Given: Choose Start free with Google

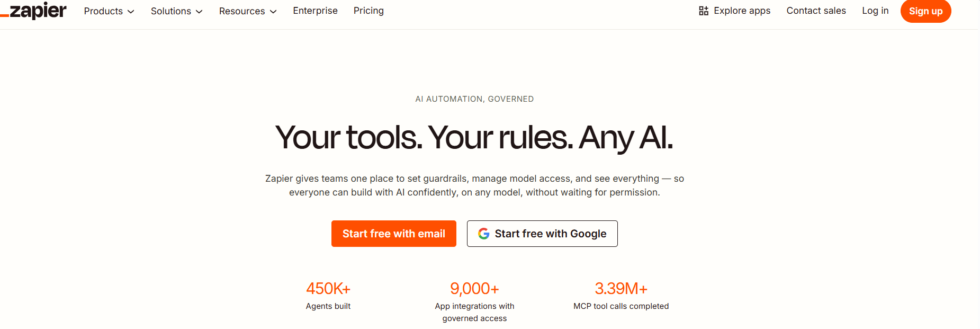Looking at the screenshot, I should [x=542, y=234].
